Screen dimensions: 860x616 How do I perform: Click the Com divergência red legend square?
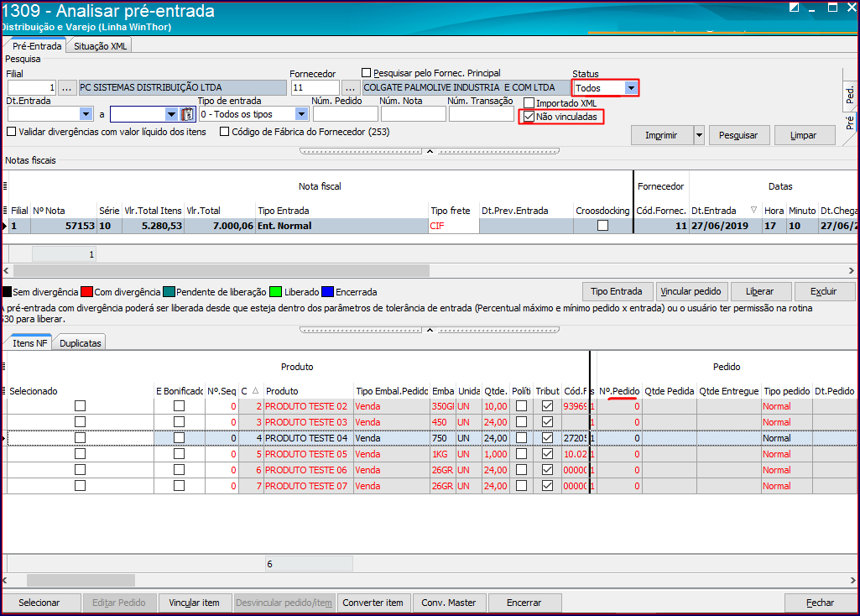coord(86,292)
